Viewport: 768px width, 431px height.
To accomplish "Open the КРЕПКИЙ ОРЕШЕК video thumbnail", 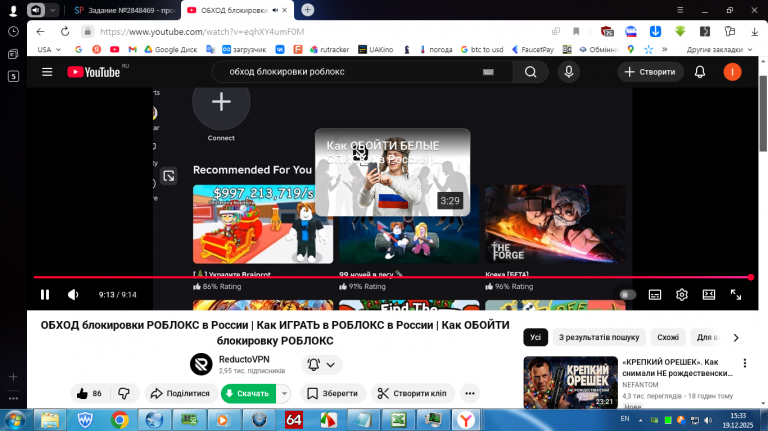I will 570,383.
